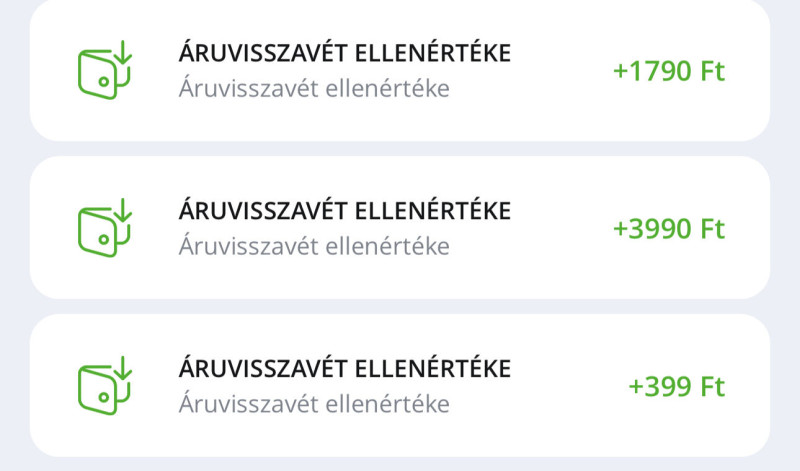Select the first ÁRUVISSZAVÉT ELLENÉRTÉKE bold title

click(344, 52)
